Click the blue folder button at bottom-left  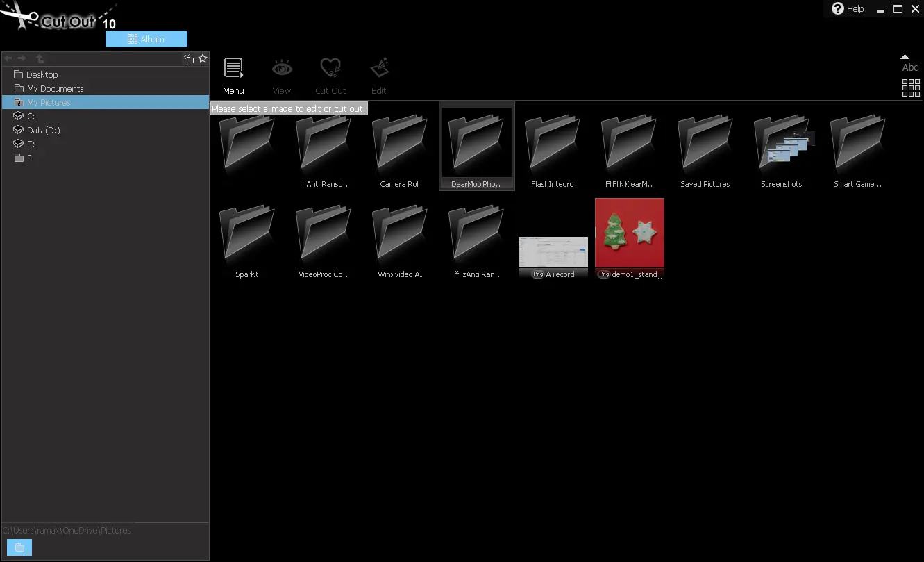tap(19, 547)
